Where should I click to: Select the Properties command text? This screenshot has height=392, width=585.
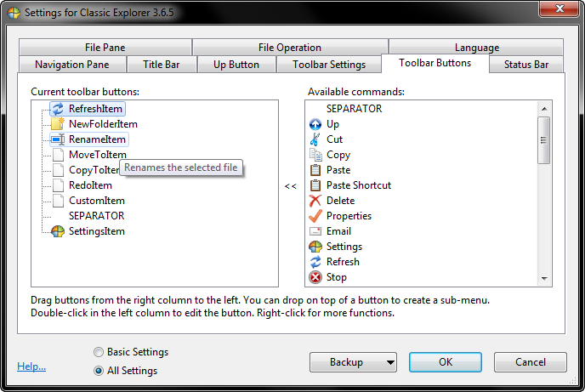point(349,216)
